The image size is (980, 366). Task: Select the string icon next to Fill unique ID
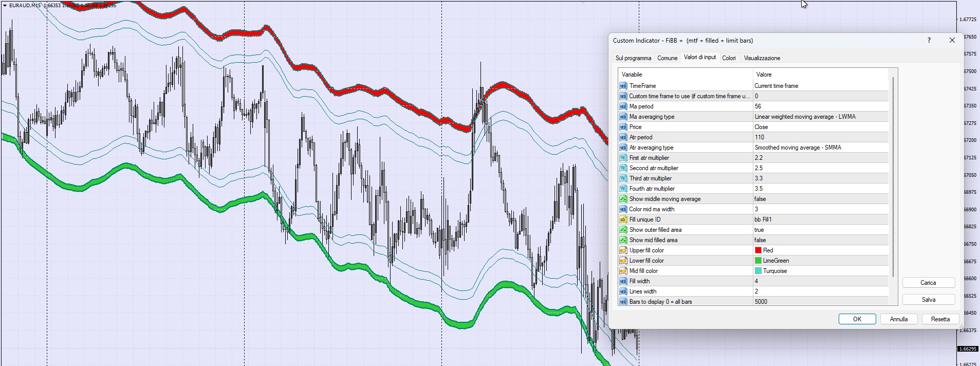coord(623,219)
